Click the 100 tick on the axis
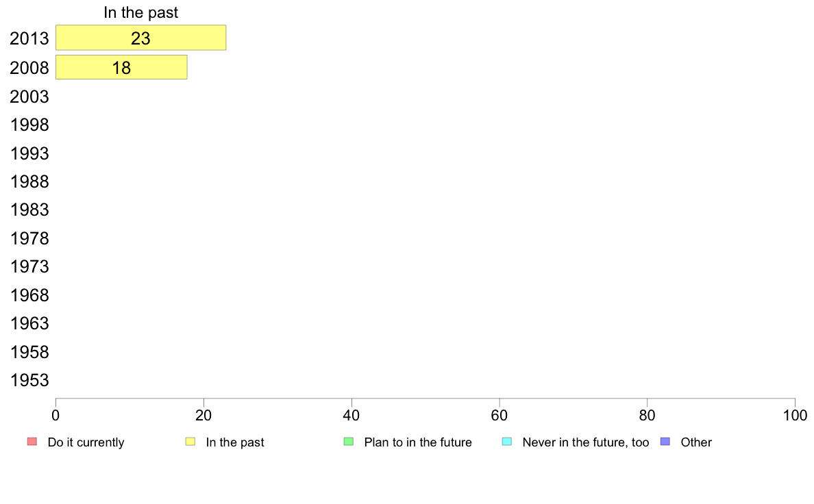This screenshot has height=504, width=814. (795, 415)
